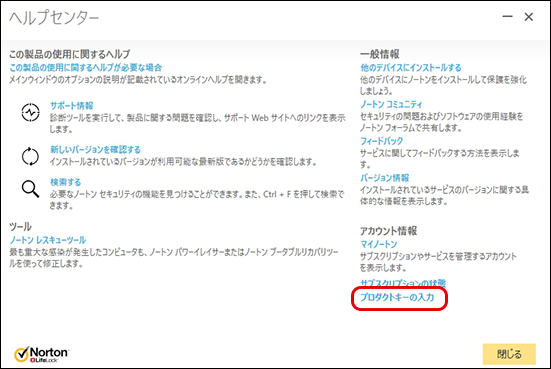Open この製品の使用に関するヘルプが必要な場合 link
551x369 pixels.
pos(86,67)
